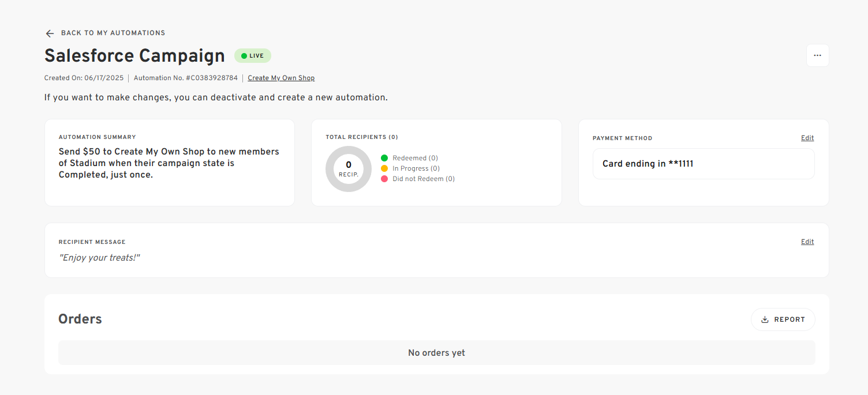Viewport: 868px width, 395px height.
Task: Open the three-dot more options menu
Action: pos(817,55)
